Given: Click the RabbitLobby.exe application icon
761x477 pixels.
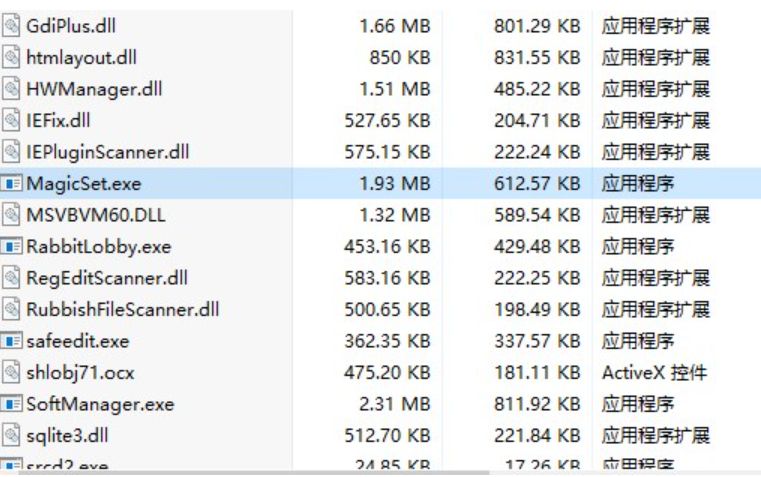Looking at the screenshot, I should (x=11, y=247).
